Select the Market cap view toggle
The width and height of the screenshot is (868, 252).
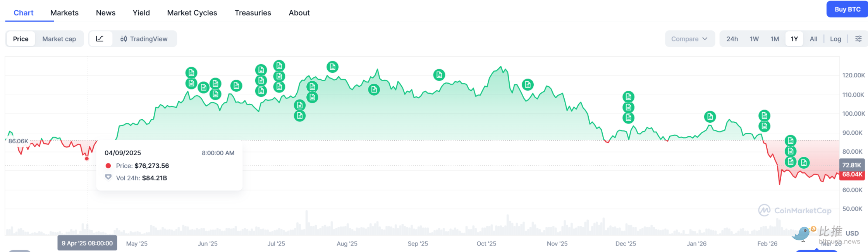click(x=59, y=39)
